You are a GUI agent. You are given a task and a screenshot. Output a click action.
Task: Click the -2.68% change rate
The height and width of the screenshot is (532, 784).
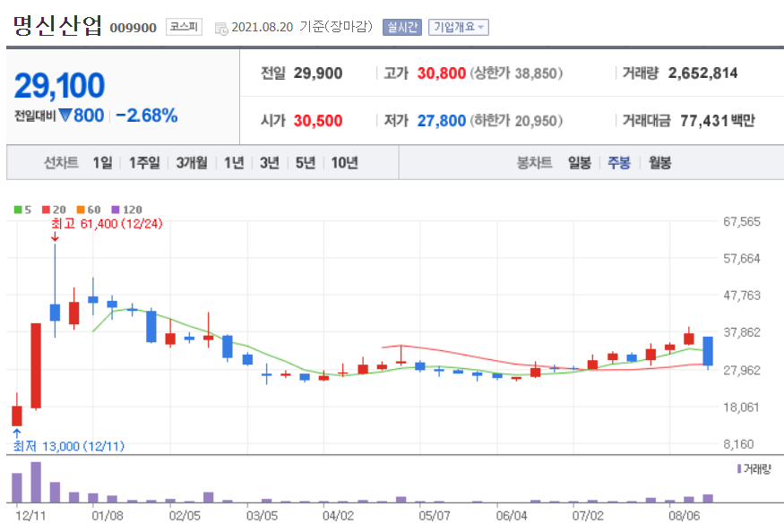click(147, 116)
